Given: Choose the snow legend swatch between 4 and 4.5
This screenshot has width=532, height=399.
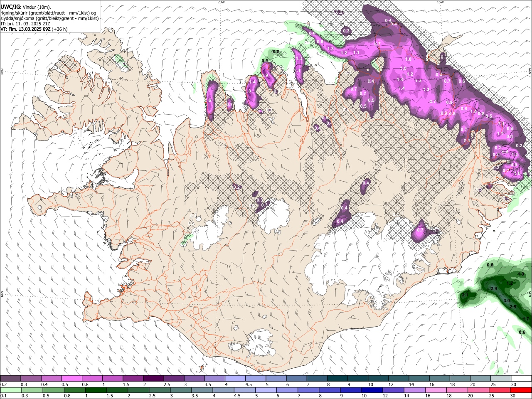Looking at the screenshot, I should (x=235, y=379).
